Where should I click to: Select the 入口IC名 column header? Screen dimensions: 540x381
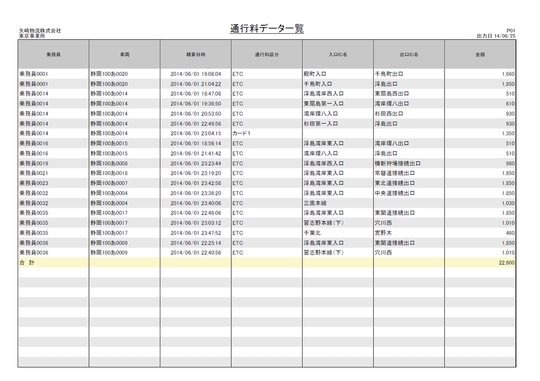pyautogui.click(x=338, y=54)
